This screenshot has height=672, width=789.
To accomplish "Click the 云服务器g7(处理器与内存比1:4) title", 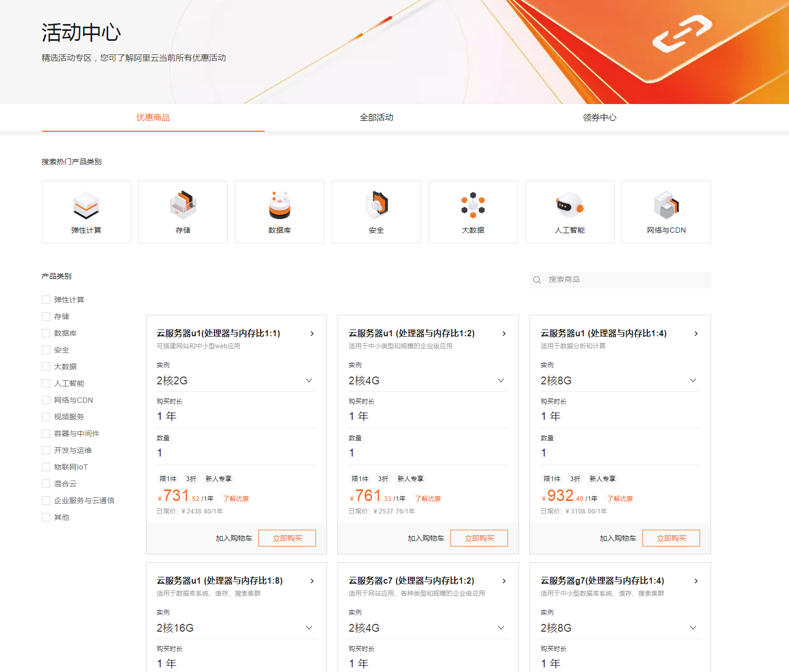I will (603, 581).
